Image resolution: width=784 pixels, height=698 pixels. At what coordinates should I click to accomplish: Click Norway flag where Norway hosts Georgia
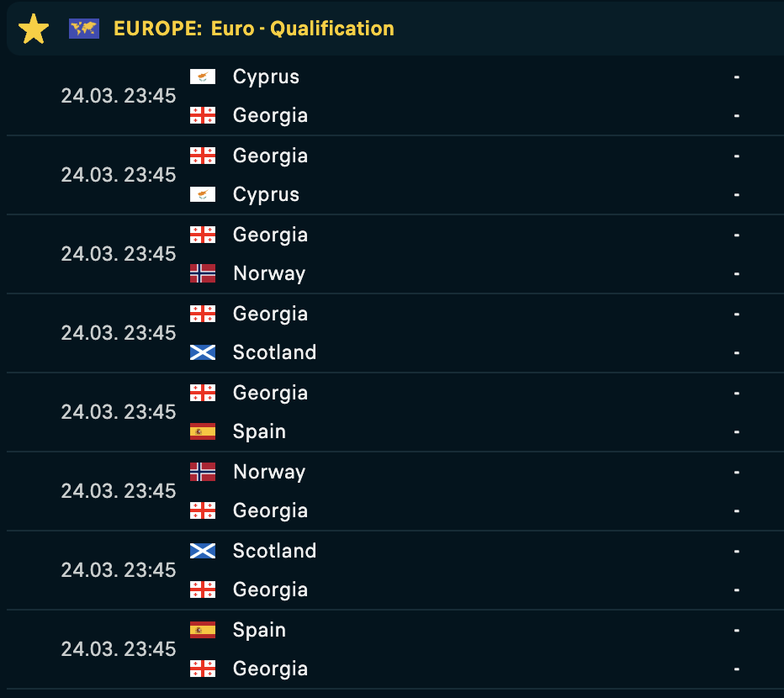(x=203, y=472)
